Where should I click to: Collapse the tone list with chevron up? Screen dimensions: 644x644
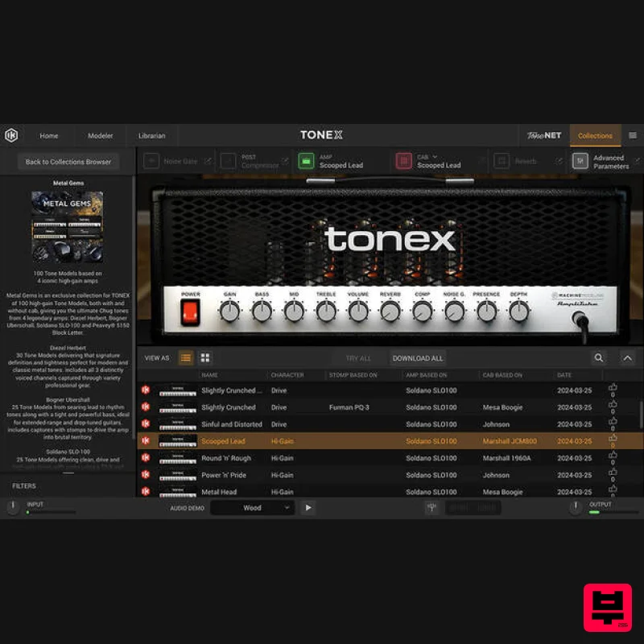click(x=627, y=357)
